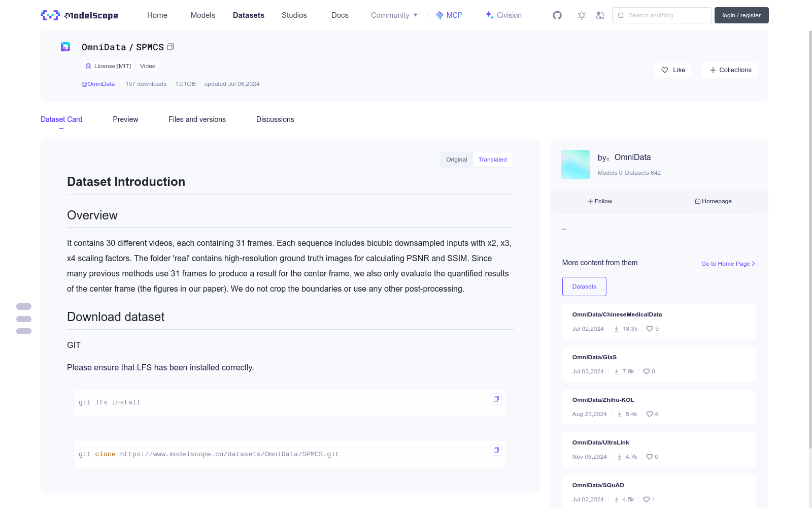
Task: Visit the OmniData Homepage
Action: (x=713, y=201)
